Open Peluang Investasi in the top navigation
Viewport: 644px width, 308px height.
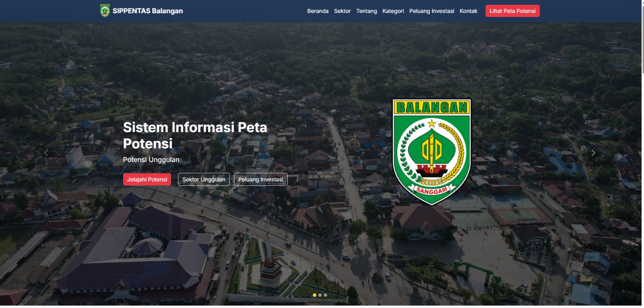431,11
